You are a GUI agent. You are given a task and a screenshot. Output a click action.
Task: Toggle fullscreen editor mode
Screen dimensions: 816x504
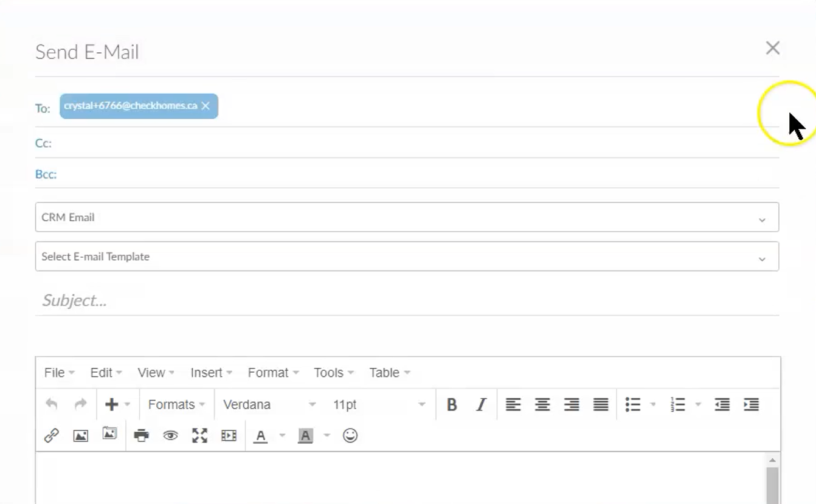pos(199,435)
